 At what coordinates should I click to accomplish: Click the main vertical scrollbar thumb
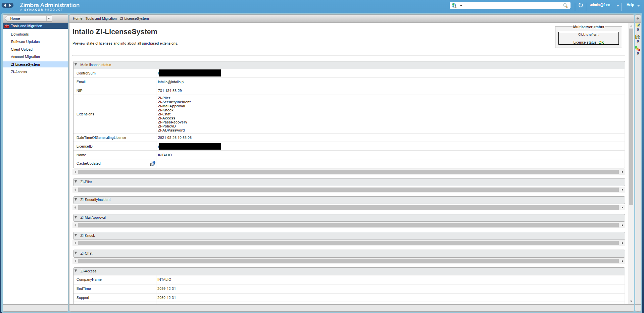pyautogui.click(x=631, y=116)
